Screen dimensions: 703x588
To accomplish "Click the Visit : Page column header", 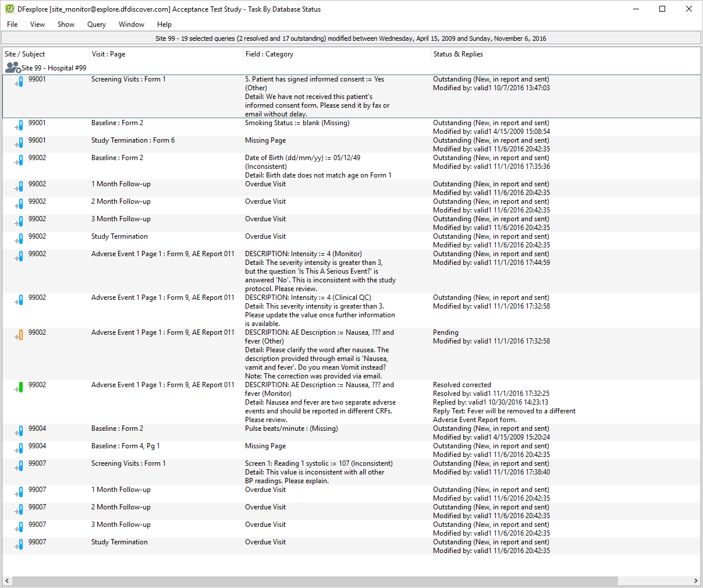I will [x=108, y=54].
